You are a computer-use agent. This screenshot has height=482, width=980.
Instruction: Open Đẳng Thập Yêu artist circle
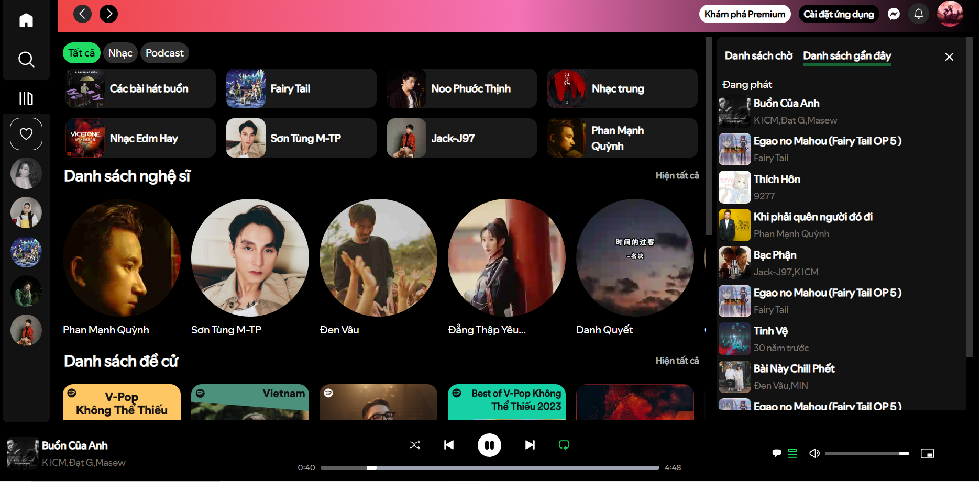(x=506, y=257)
